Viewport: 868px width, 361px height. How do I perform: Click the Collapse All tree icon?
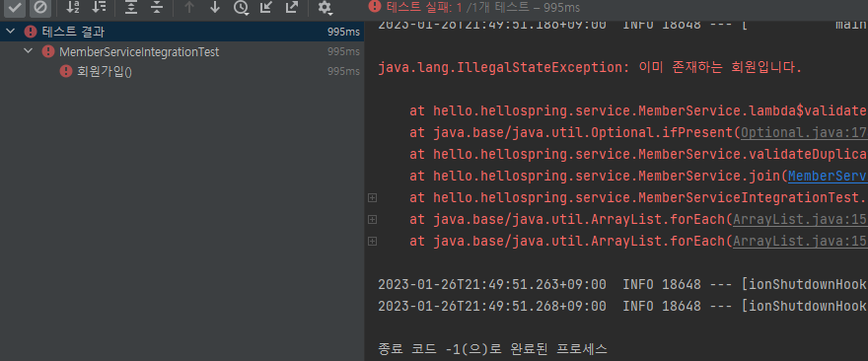click(157, 7)
